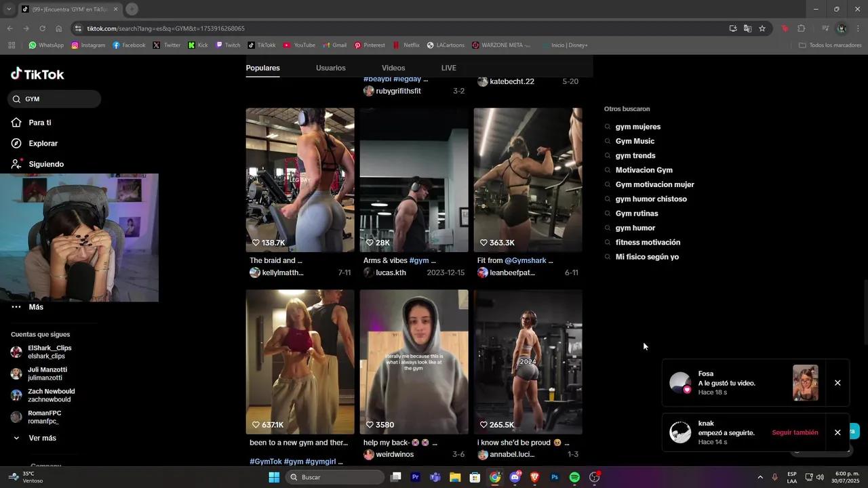Open the LACartoons bookmark

tap(446, 45)
